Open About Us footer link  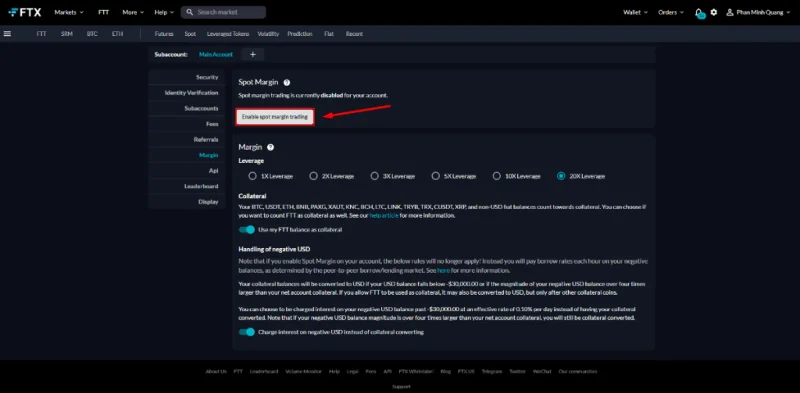coord(216,372)
